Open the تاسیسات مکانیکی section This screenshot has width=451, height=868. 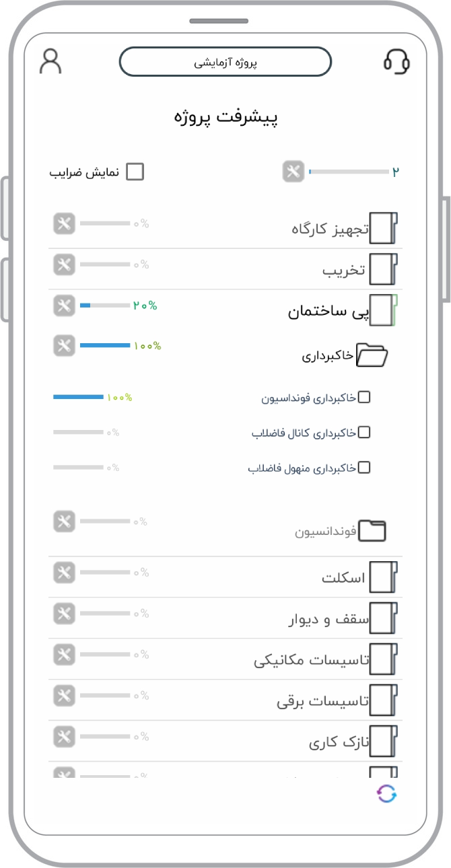[384, 660]
